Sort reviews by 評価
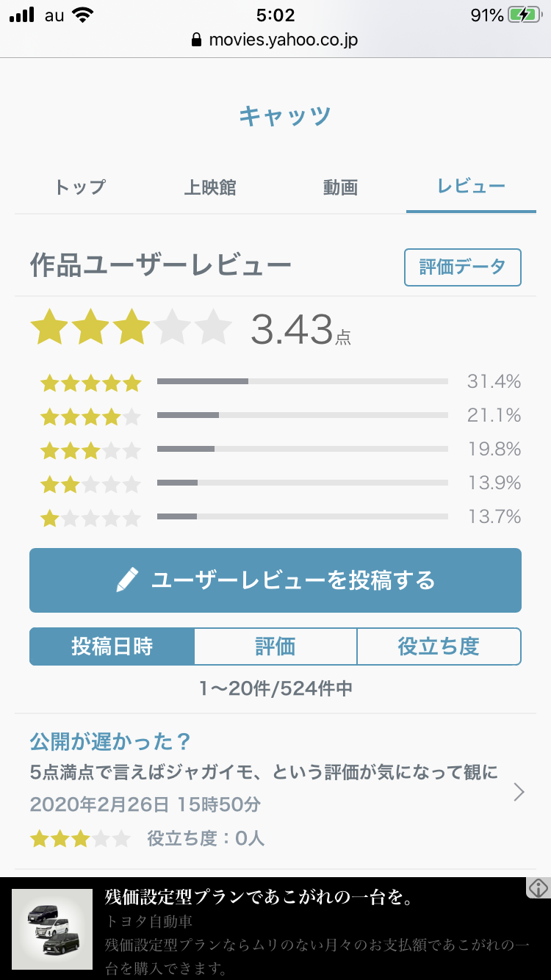551x980 pixels. click(x=275, y=646)
